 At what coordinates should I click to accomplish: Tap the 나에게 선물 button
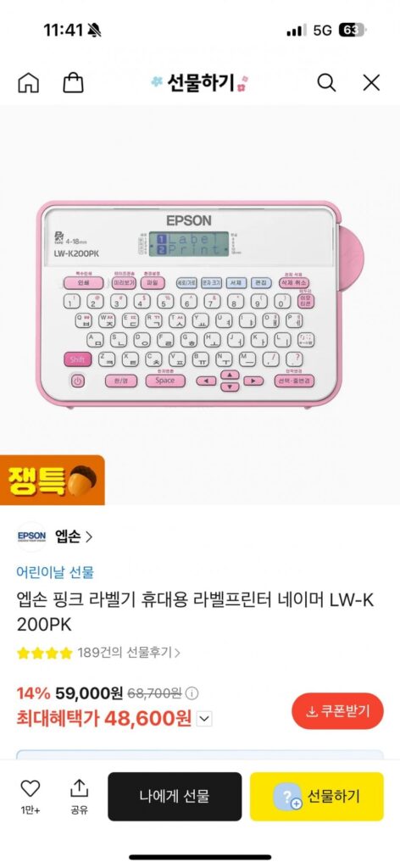175,797
